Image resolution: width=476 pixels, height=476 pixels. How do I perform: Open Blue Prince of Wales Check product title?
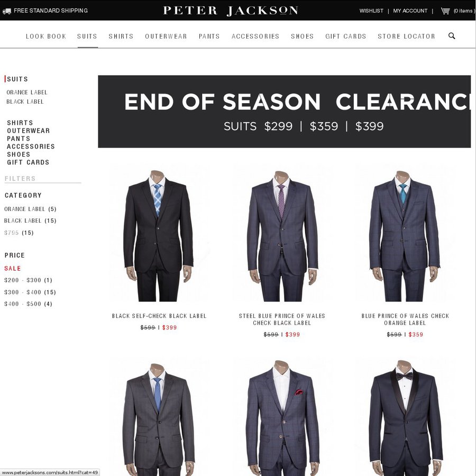[405, 319]
